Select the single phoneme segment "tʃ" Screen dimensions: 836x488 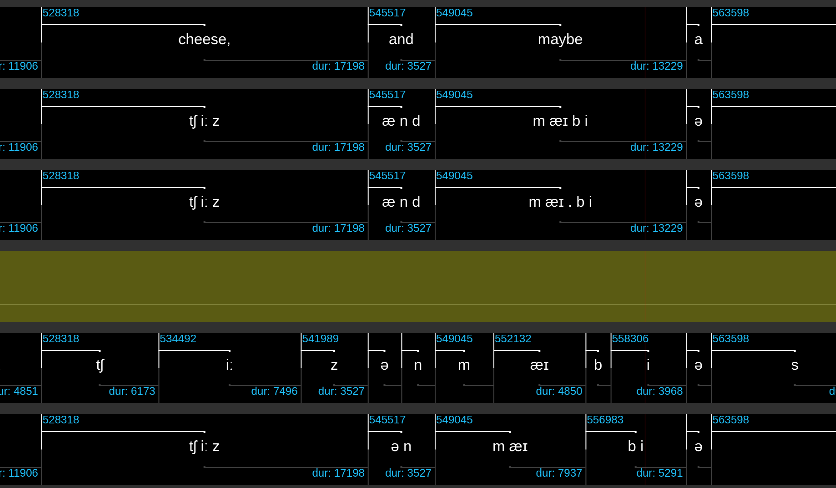click(x=99, y=365)
